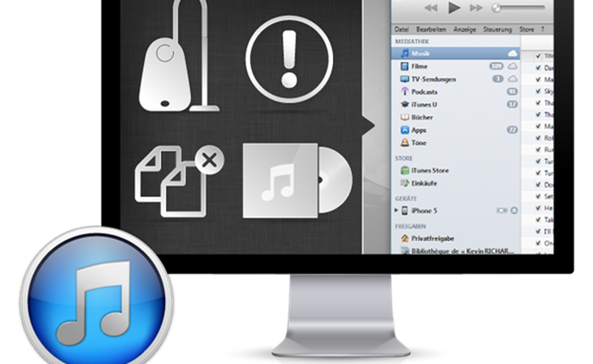The height and width of the screenshot is (364, 593).
Task: Select the remove duplicate files icon
Action: coord(180,181)
